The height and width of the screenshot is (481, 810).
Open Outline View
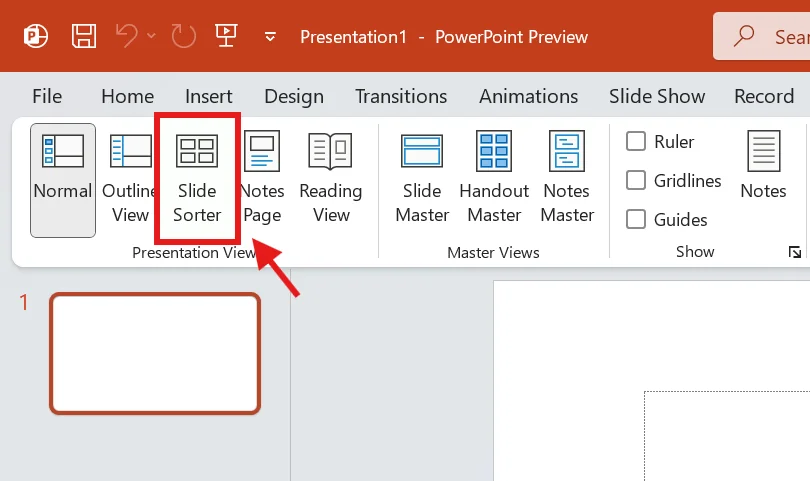point(130,180)
